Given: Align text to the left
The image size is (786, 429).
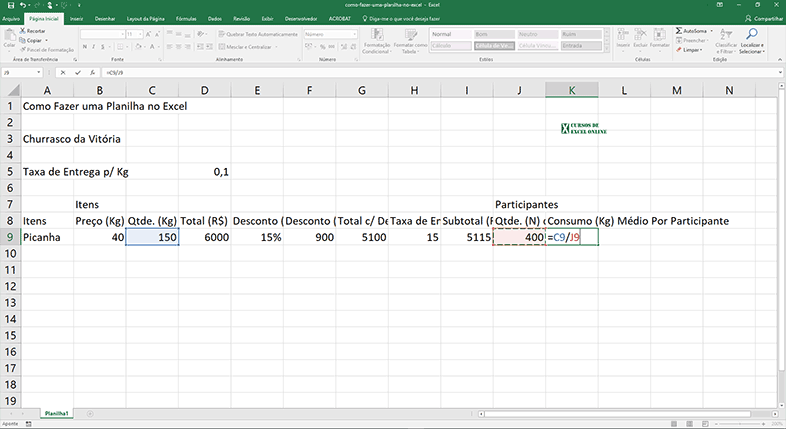Looking at the screenshot, I should tap(169, 47).
